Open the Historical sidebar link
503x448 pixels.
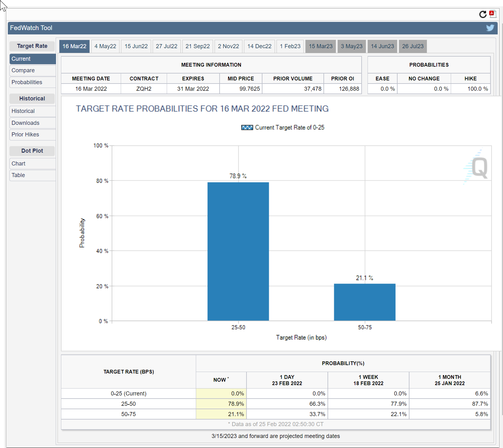[23, 111]
